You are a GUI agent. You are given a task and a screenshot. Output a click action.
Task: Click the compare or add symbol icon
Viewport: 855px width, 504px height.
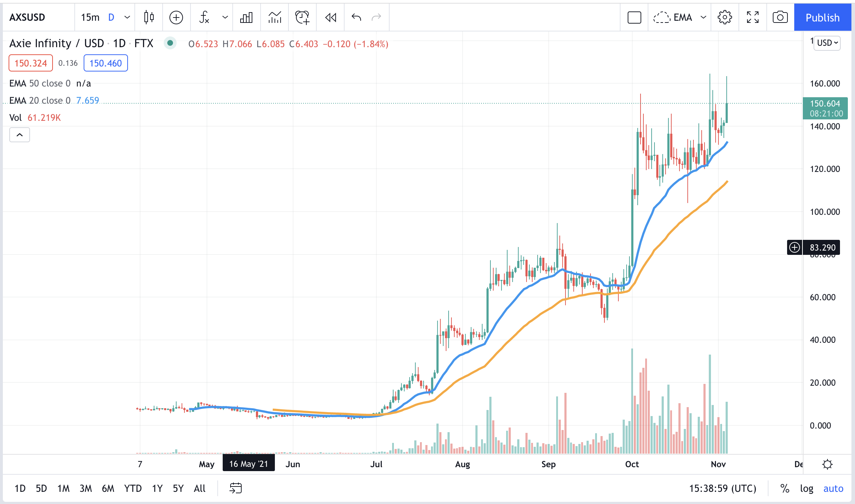point(176,17)
